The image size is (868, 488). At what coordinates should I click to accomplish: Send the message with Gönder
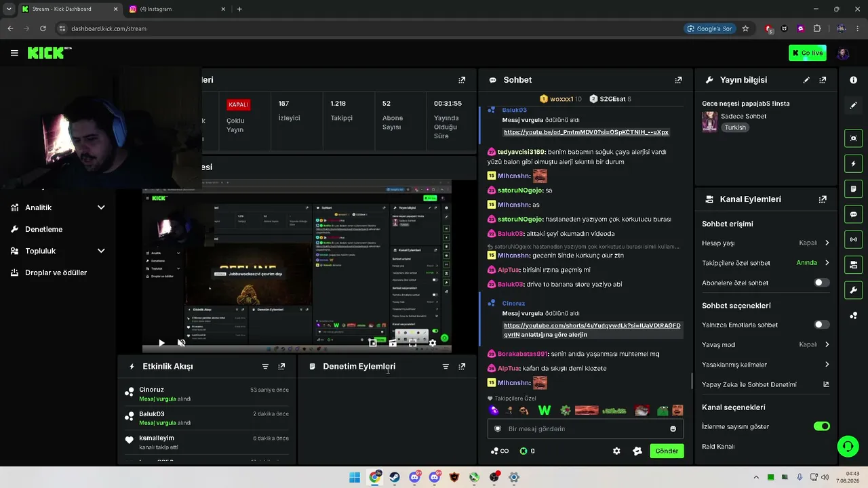click(x=667, y=451)
